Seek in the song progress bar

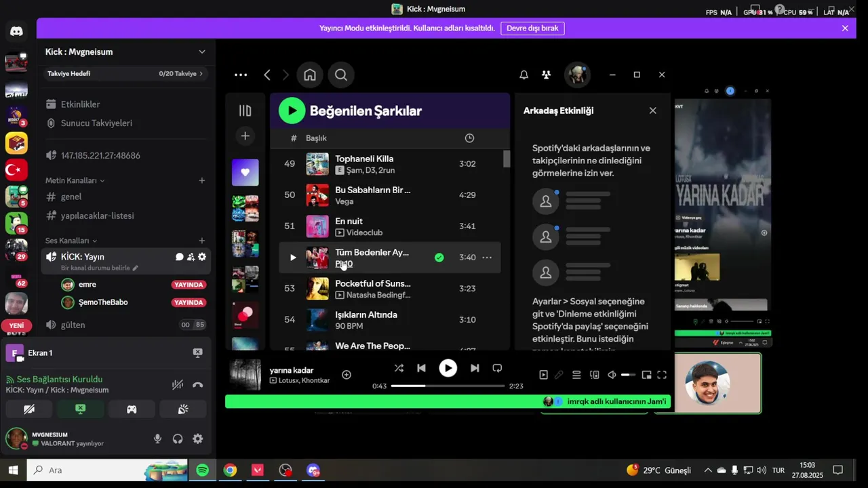448,386
